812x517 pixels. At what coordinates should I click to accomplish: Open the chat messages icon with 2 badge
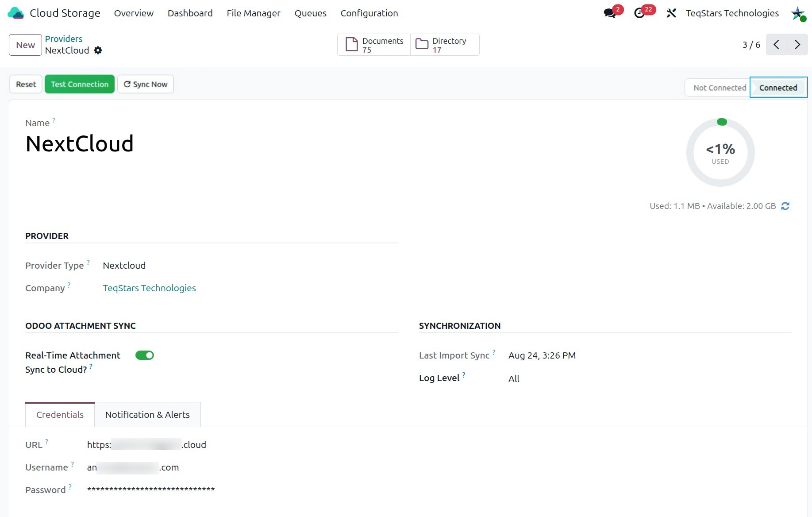(x=610, y=13)
